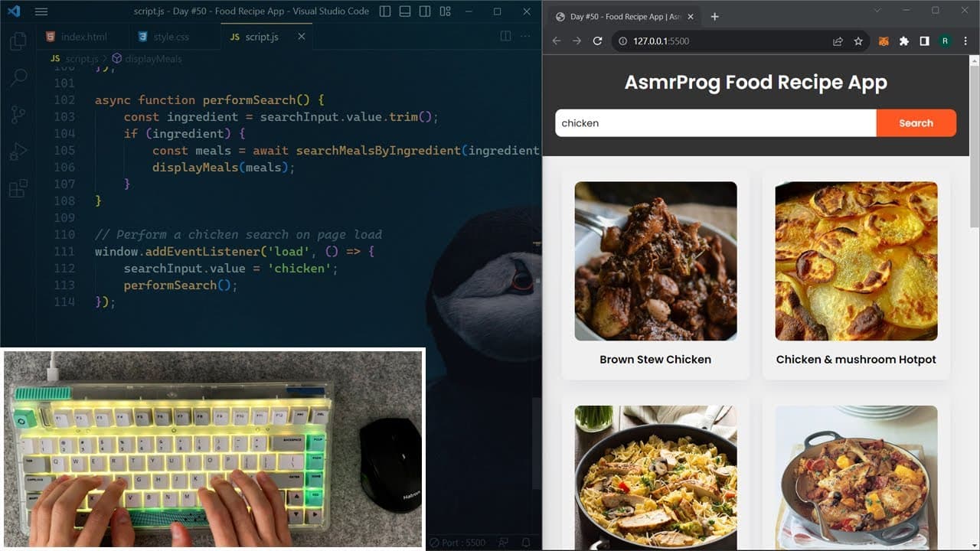Click 'displayMeals(meals);' on line 106
Screen dimensions: 980x551
click(x=224, y=168)
